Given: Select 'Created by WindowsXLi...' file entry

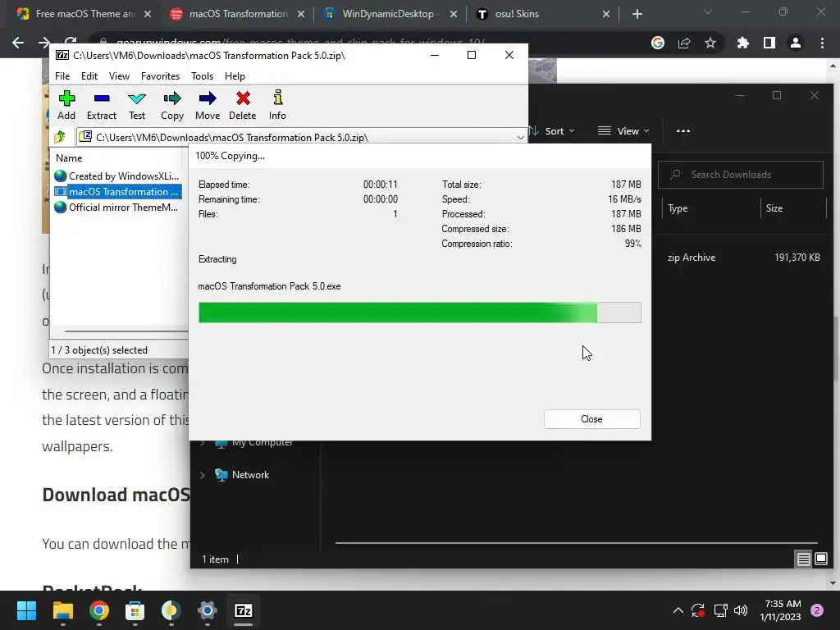Looking at the screenshot, I should [x=117, y=176].
